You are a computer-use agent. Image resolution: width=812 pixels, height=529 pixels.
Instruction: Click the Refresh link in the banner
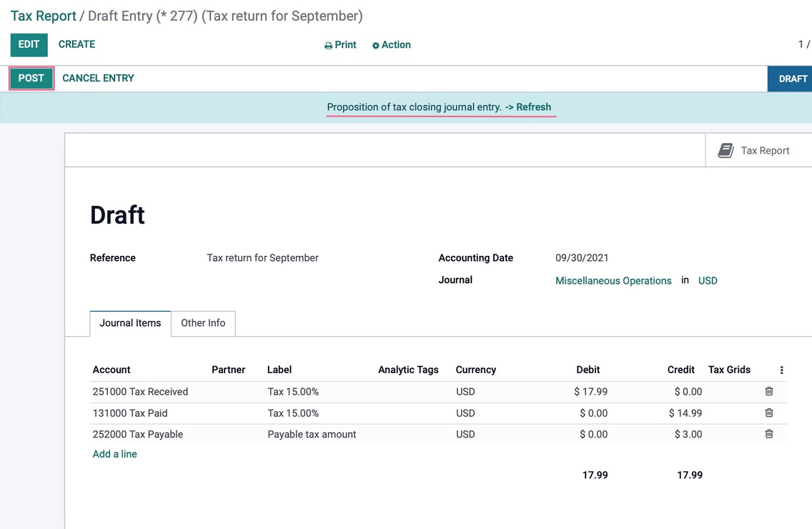[x=533, y=107]
